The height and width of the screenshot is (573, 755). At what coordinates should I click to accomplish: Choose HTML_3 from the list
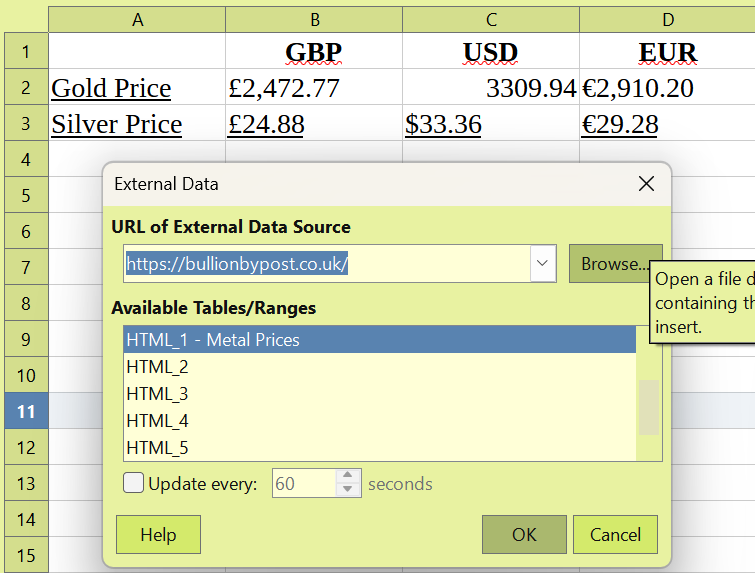[x=379, y=394]
